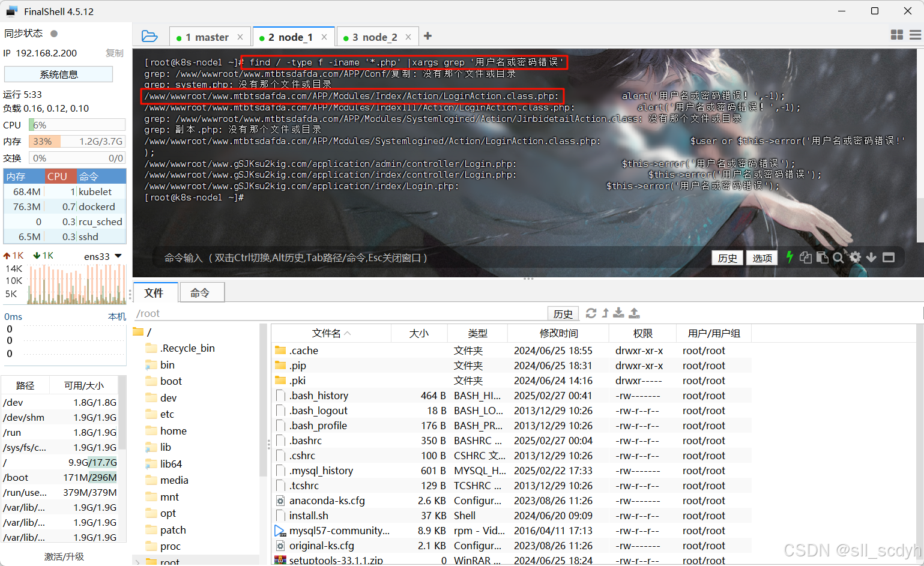Close the 1 master tab
924x566 pixels.
click(x=240, y=37)
